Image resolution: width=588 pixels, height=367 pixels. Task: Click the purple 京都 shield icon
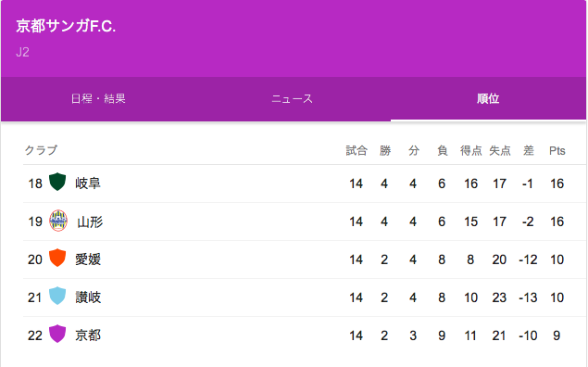[57, 334]
